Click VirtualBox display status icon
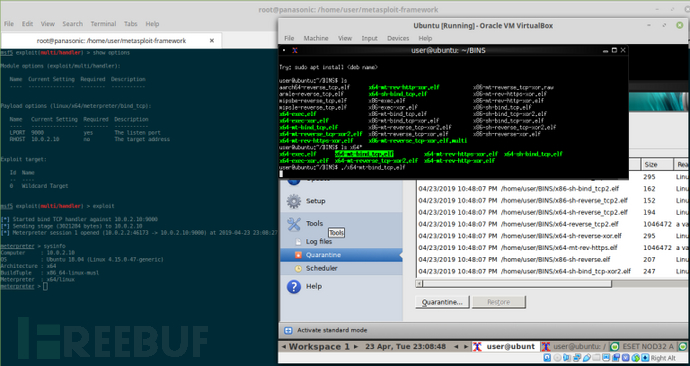The height and width of the screenshot is (366, 690). click(x=606, y=358)
